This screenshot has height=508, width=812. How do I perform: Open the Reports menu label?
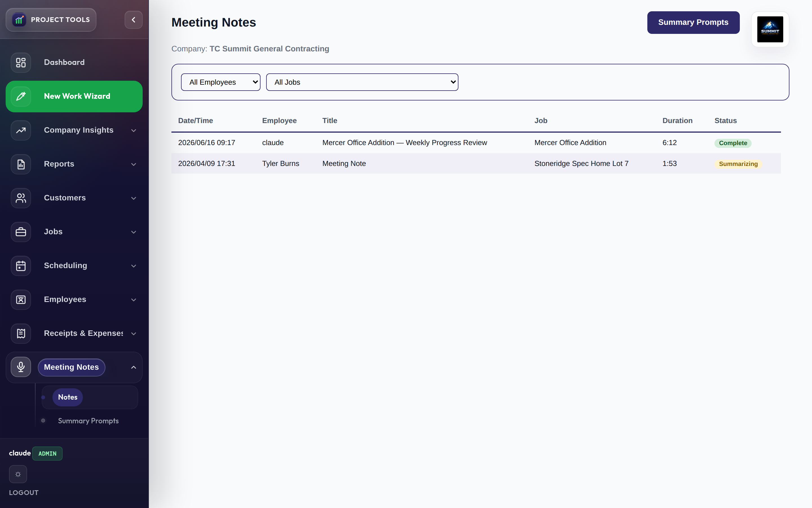pyautogui.click(x=59, y=164)
